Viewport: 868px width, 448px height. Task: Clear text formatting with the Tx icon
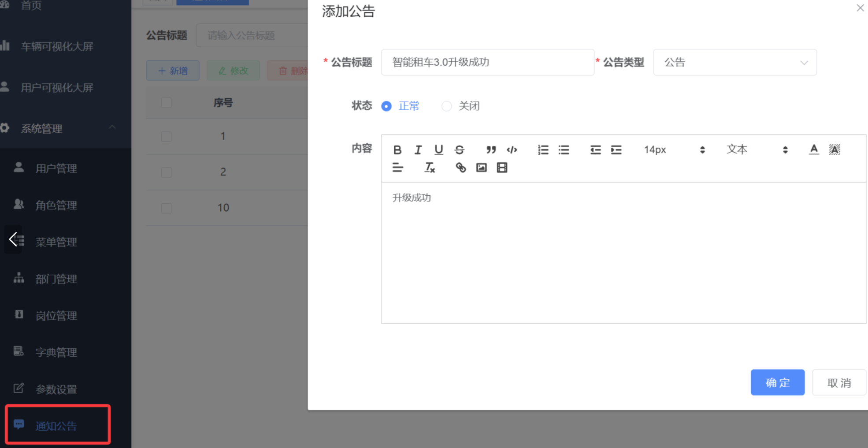[430, 168]
